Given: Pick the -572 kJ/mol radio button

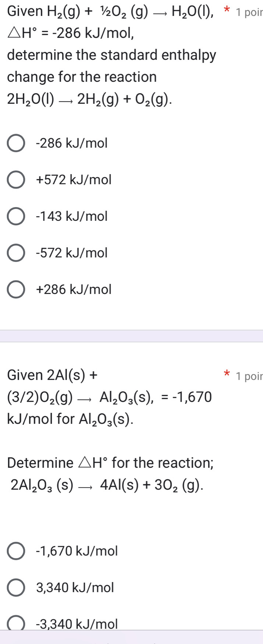Looking at the screenshot, I should pyautogui.click(x=16, y=253).
